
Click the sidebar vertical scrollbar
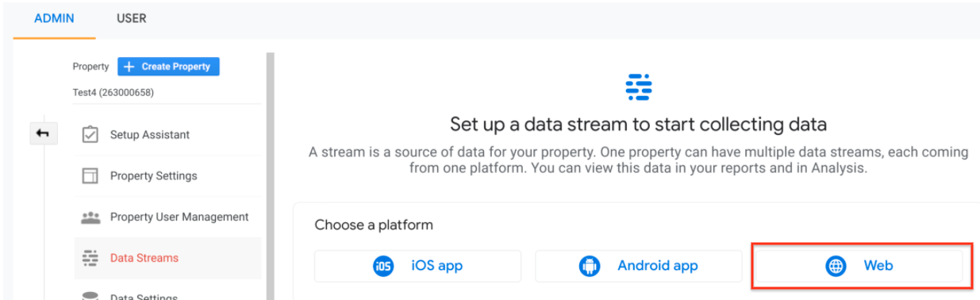[x=270, y=176]
